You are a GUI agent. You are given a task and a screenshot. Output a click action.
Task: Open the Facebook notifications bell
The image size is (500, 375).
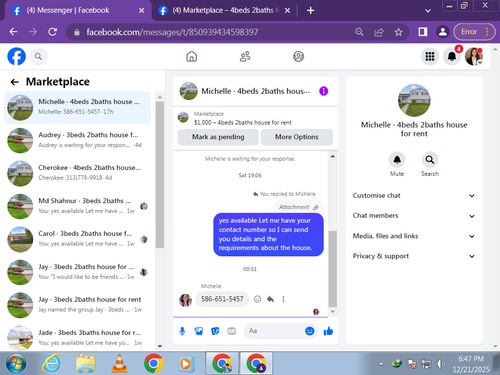(452, 56)
